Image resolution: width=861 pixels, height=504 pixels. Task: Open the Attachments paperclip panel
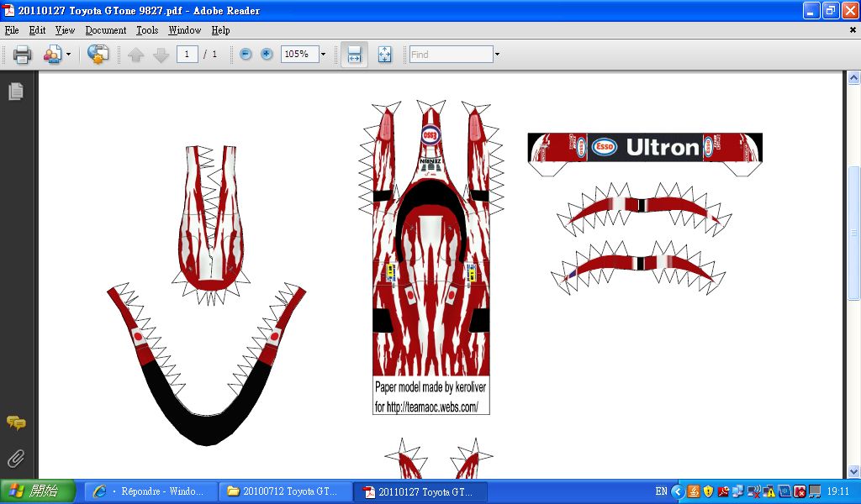[16, 459]
